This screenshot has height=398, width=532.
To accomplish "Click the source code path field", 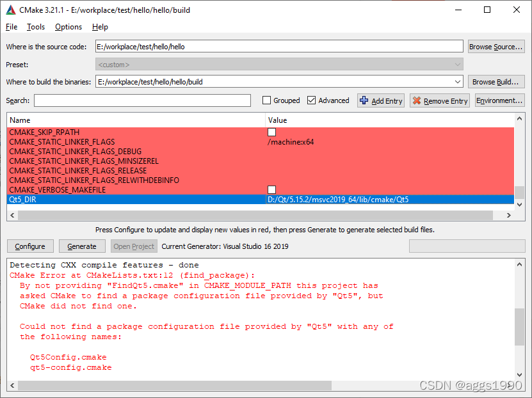I will click(x=279, y=47).
